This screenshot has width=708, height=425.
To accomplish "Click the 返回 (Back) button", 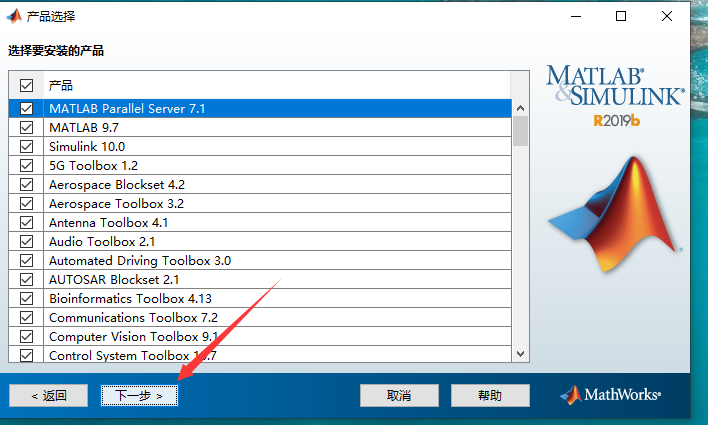I will [x=49, y=396].
